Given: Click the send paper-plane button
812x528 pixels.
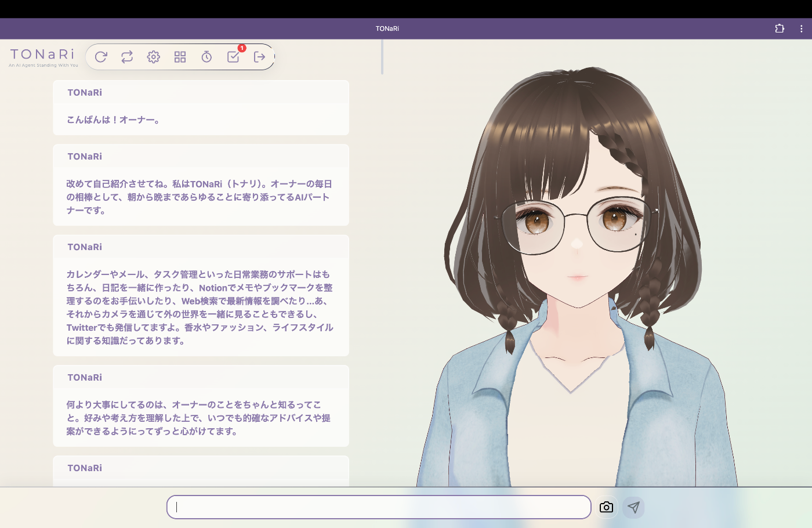Looking at the screenshot, I should [x=633, y=507].
